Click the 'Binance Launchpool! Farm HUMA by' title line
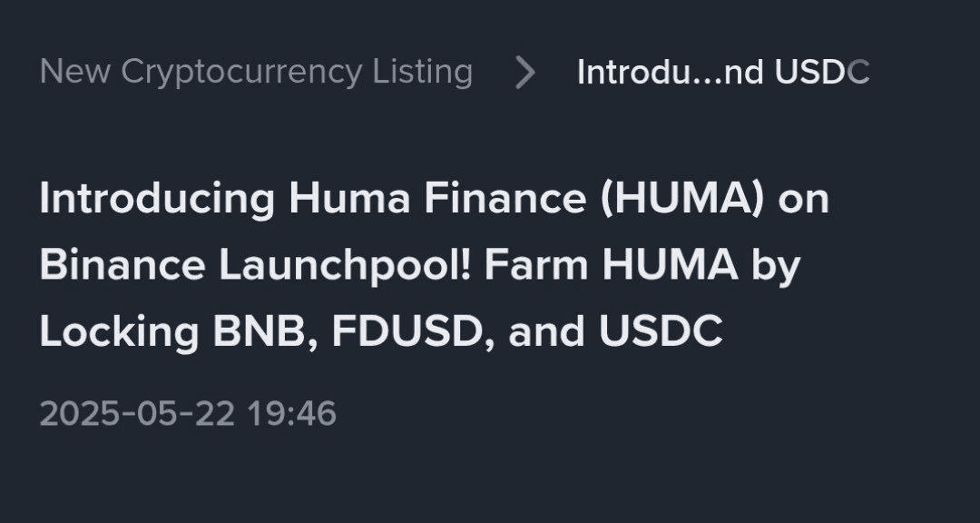The width and height of the screenshot is (980, 523). (x=420, y=265)
